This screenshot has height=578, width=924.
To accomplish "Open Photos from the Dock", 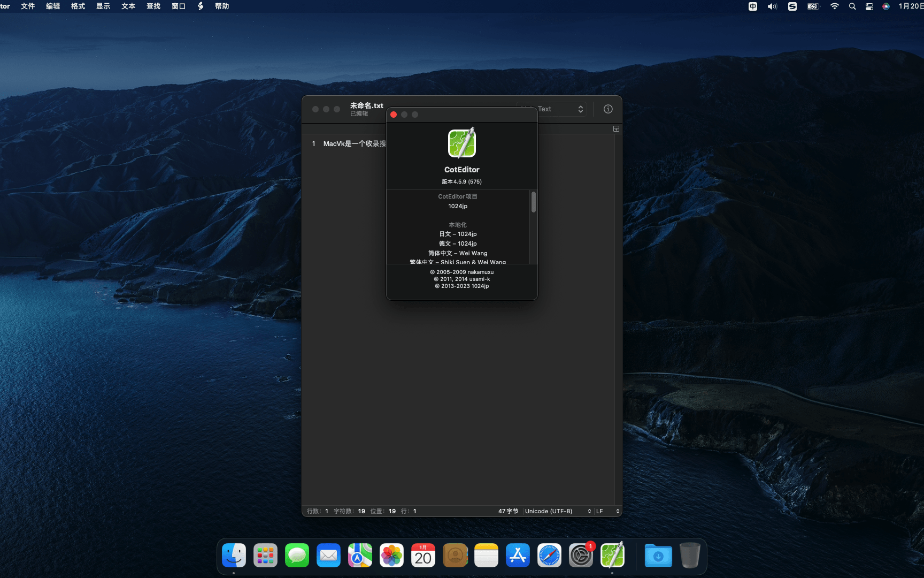I will pyautogui.click(x=391, y=556).
